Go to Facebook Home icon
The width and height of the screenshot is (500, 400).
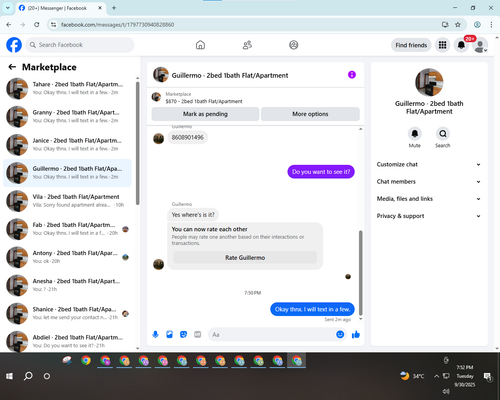coord(200,45)
